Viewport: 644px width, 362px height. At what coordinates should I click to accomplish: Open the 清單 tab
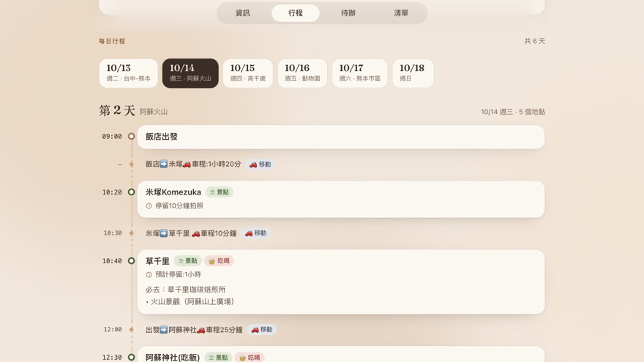[x=401, y=13]
